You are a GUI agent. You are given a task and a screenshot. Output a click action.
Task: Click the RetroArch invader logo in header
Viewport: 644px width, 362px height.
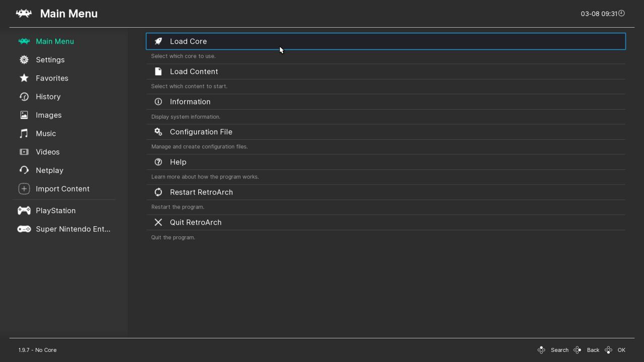tap(24, 14)
